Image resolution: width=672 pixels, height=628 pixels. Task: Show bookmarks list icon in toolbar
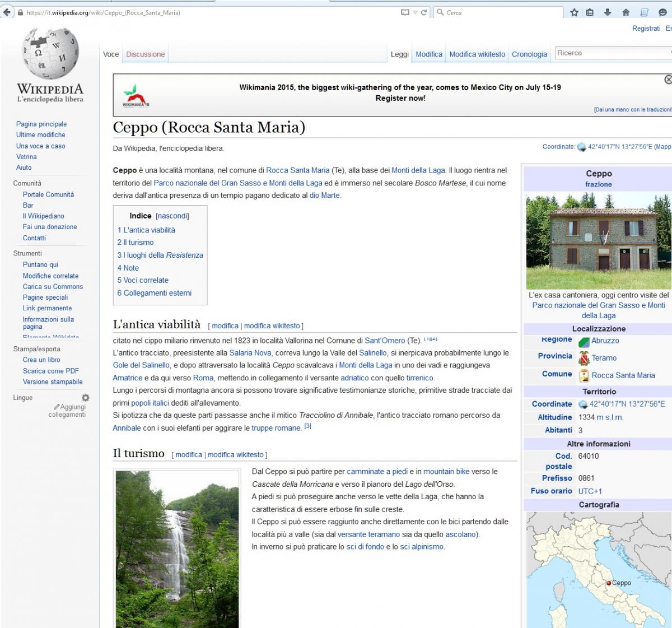pyautogui.click(x=590, y=12)
